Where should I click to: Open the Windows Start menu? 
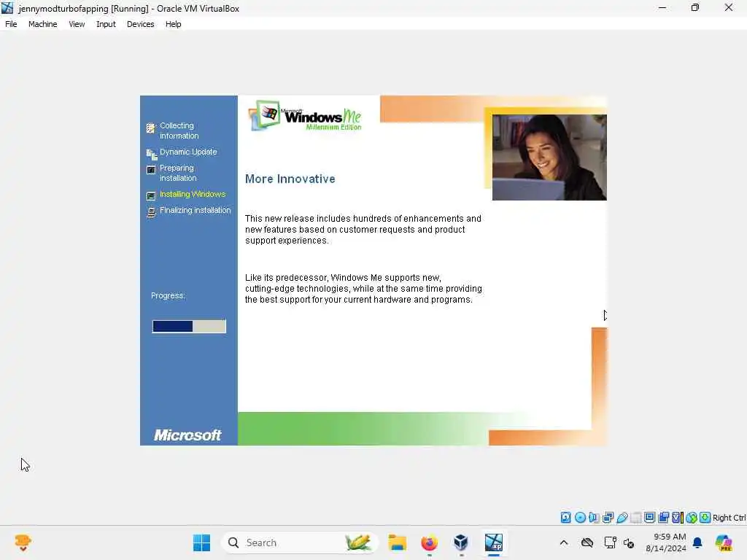201,542
